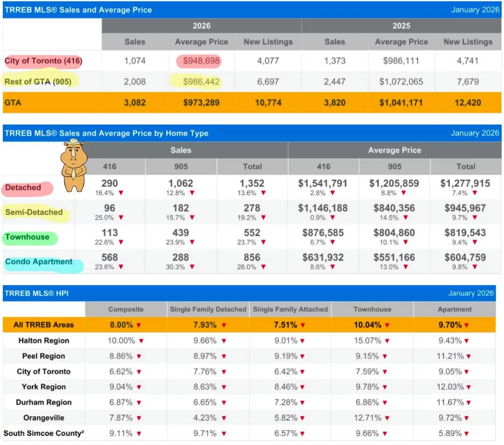Select the Orangeville row label
Image resolution: width=504 pixels, height=445 pixels.
(43, 418)
